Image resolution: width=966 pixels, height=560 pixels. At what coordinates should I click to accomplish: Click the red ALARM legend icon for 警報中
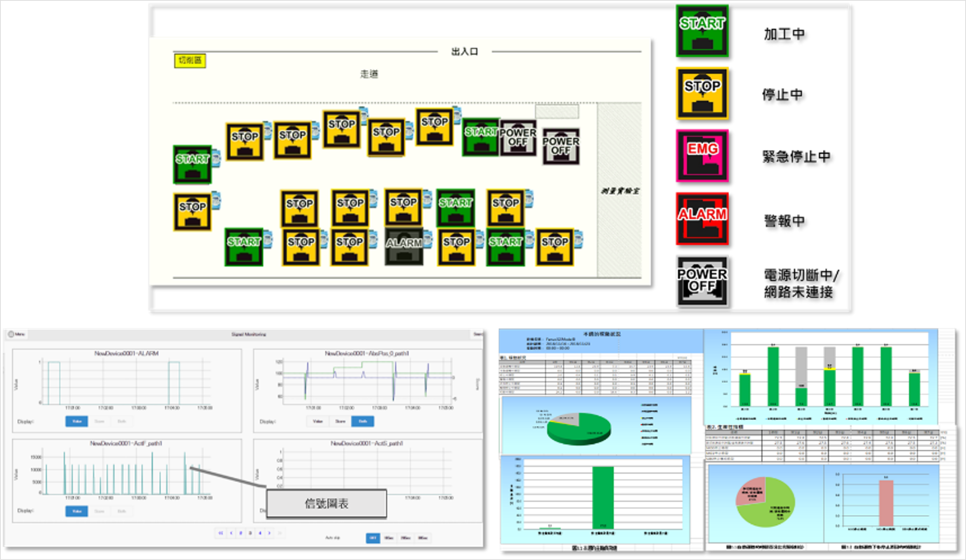click(x=702, y=219)
